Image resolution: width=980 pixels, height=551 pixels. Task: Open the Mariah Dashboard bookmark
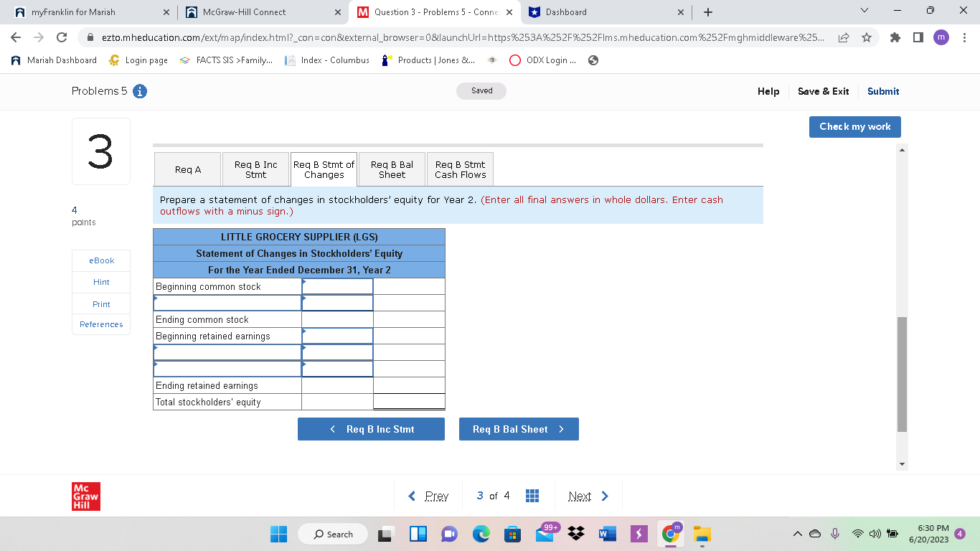55,60
